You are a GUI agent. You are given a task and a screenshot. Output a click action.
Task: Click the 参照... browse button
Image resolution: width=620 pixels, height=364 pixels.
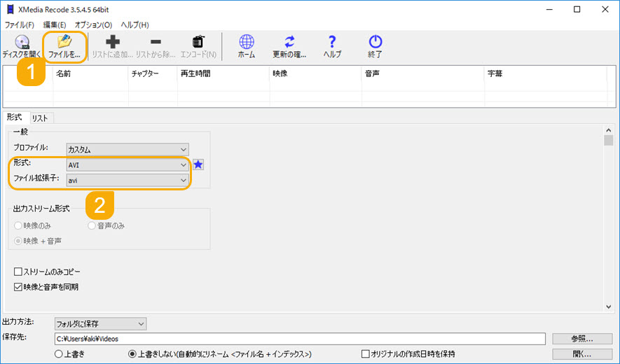pyautogui.click(x=582, y=339)
